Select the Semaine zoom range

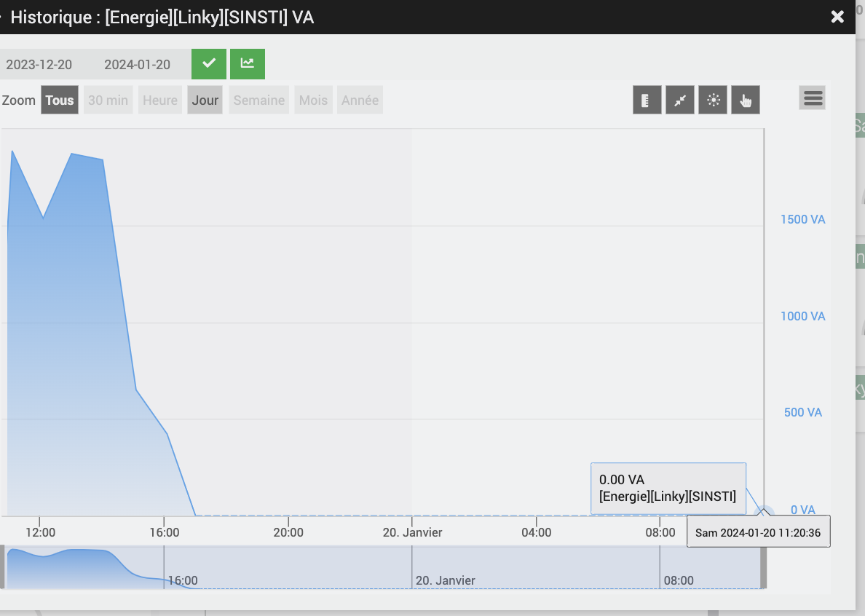[x=258, y=100]
